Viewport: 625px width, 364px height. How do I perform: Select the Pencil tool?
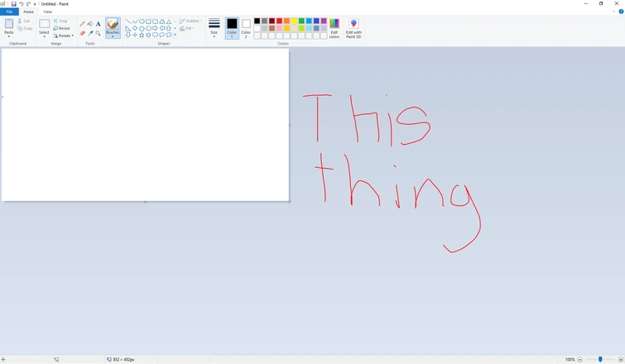click(82, 24)
